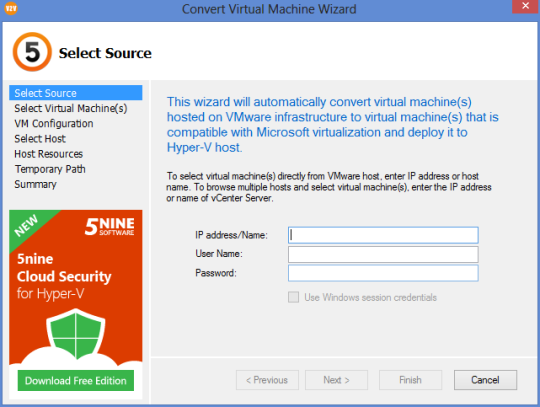Click the green NEW ribbon on the ad

click(x=26, y=226)
